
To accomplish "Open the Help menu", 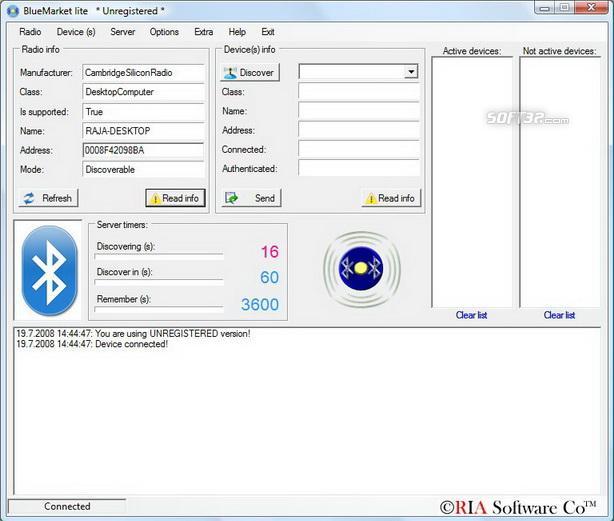I will pos(237,32).
